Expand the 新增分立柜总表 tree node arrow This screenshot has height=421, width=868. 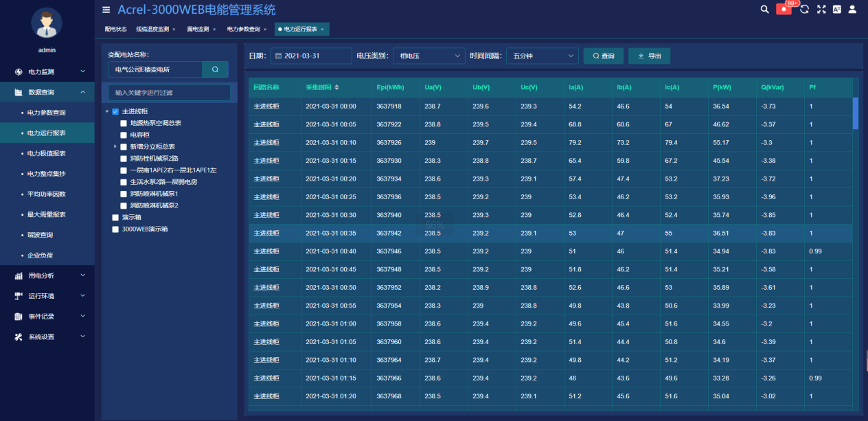[115, 146]
